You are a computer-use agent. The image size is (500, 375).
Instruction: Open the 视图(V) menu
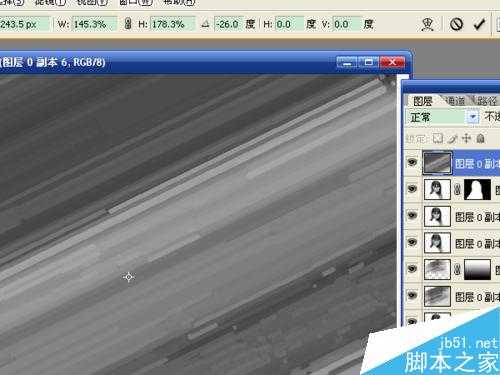(x=92, y=3)
